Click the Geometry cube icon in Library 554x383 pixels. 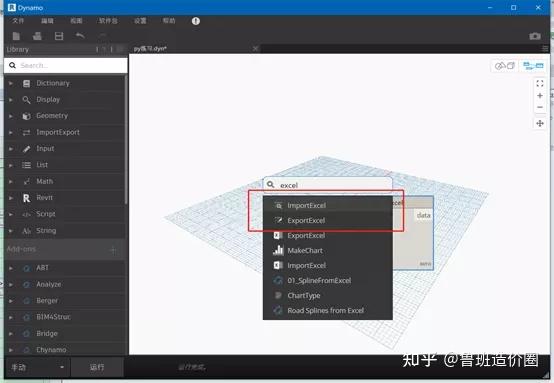[x=26, y=116]
